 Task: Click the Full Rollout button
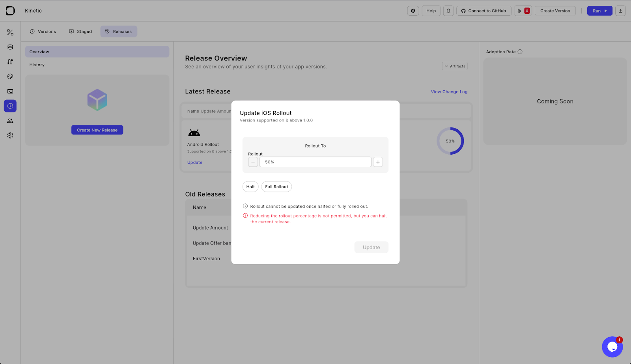[276, 187]
